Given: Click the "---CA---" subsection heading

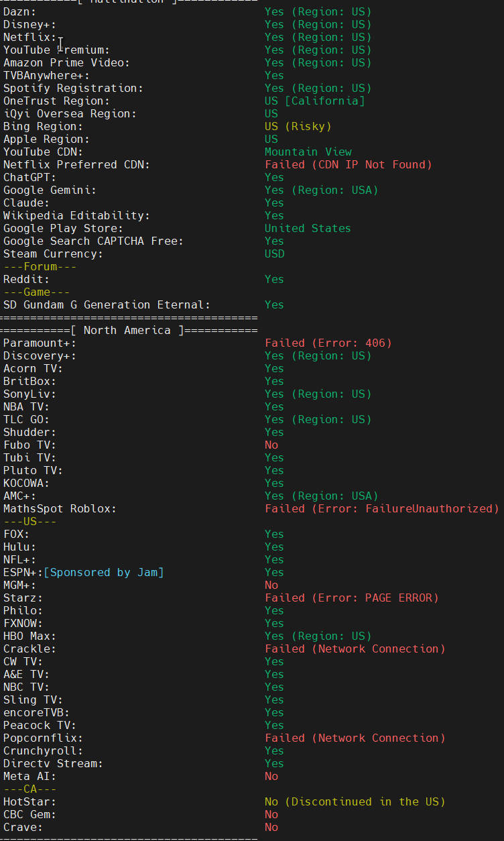Looking at the screenshot, I should point(29,789).
